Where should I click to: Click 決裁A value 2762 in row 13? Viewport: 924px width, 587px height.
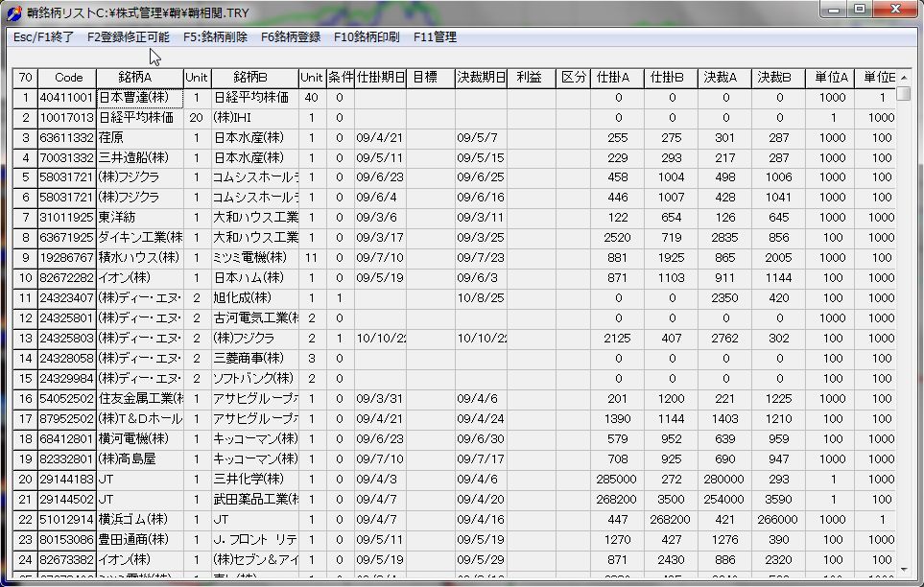[724, 339]
